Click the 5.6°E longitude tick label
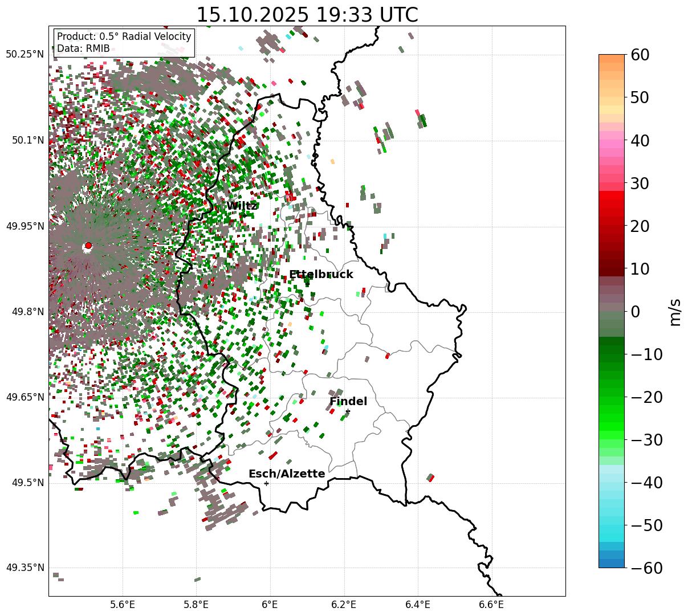 tap(123, 605)
